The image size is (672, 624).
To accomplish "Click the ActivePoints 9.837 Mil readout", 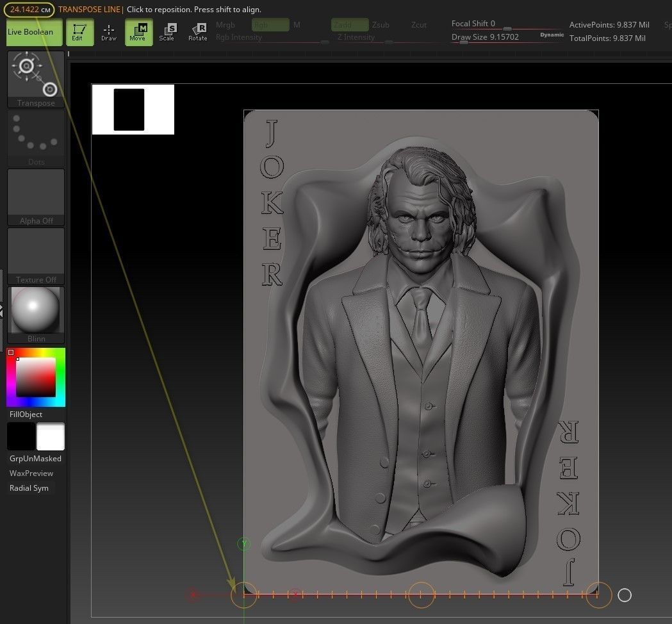I will point(609,25).
